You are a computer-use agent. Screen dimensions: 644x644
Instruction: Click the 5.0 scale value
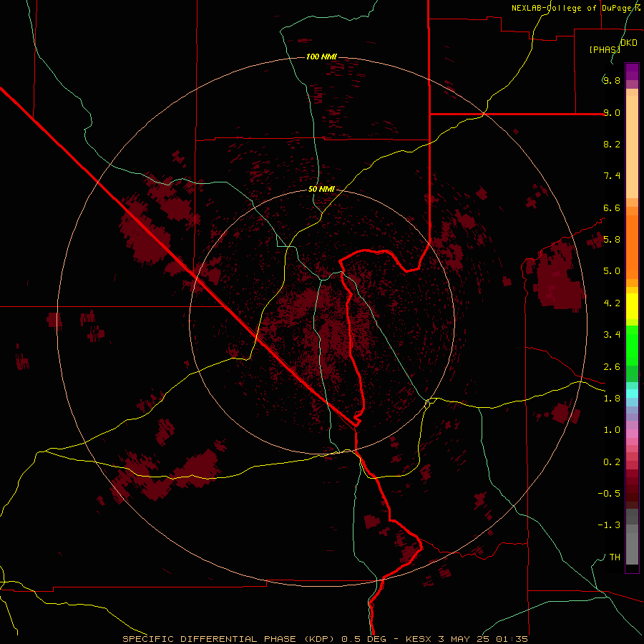pos(612,271)
